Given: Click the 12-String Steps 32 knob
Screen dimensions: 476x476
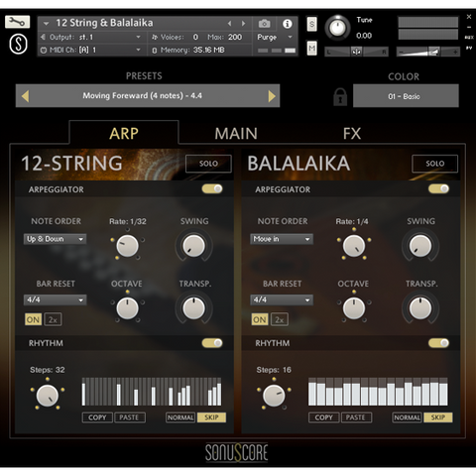Looking at the screenshot, I should [48, 396].
